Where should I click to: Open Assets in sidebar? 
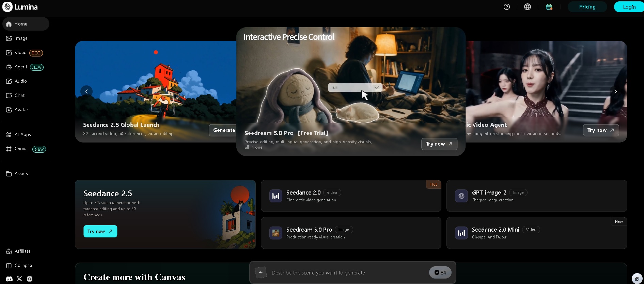point(26,173)
